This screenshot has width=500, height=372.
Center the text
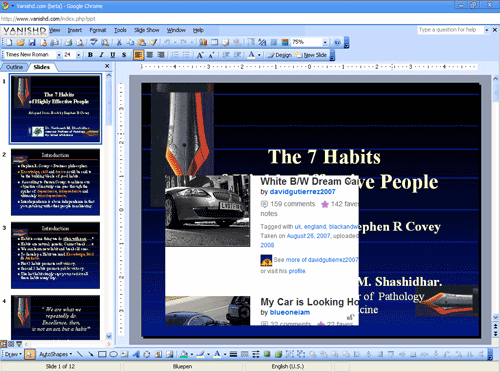coord(150,55)
